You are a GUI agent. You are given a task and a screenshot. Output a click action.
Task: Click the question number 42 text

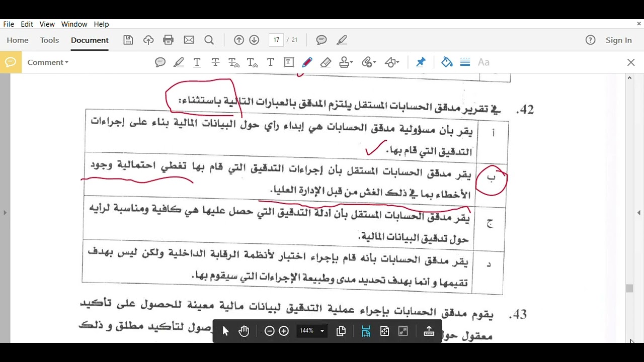pos(525,109)
